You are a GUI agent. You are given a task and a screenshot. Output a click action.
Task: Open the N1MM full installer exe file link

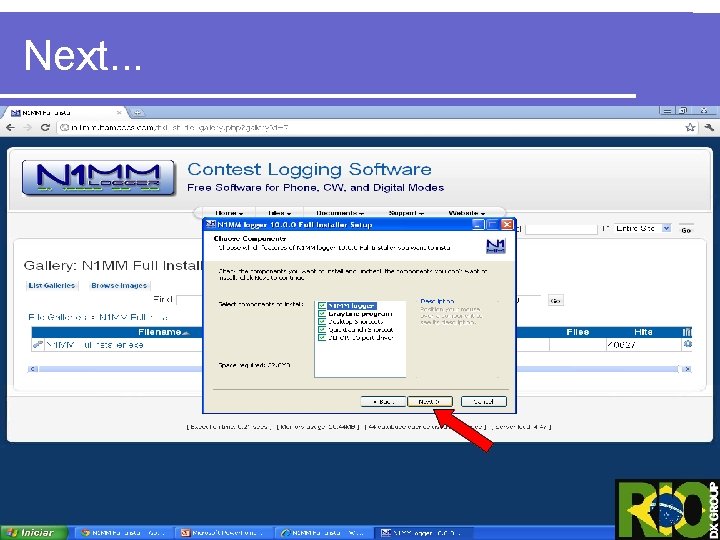pos(95,345)
